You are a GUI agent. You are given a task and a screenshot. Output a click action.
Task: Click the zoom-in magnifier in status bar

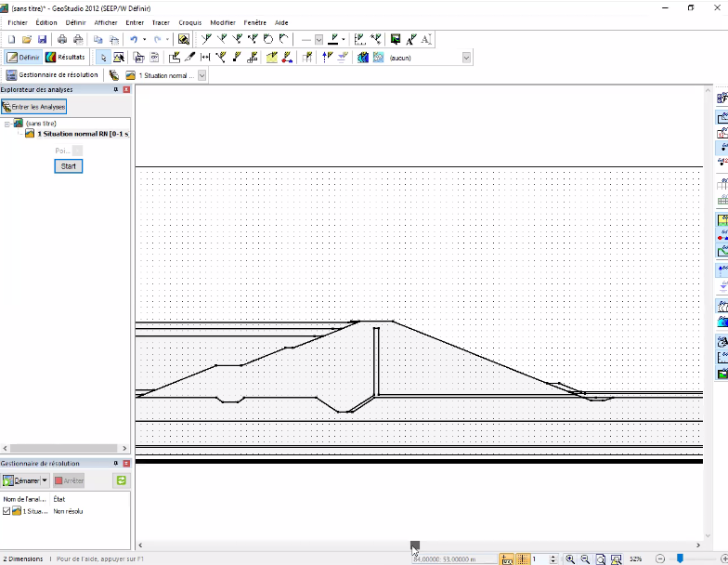tap(570, 559)
